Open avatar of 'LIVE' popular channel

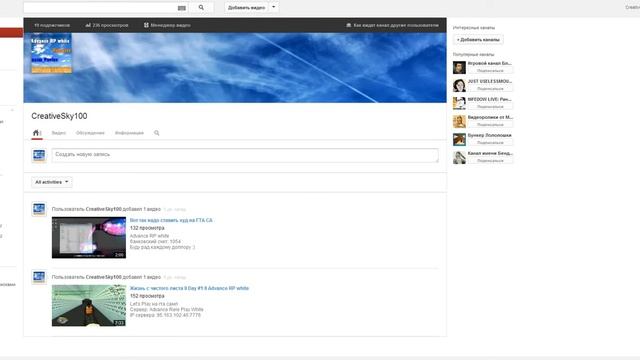459,103
